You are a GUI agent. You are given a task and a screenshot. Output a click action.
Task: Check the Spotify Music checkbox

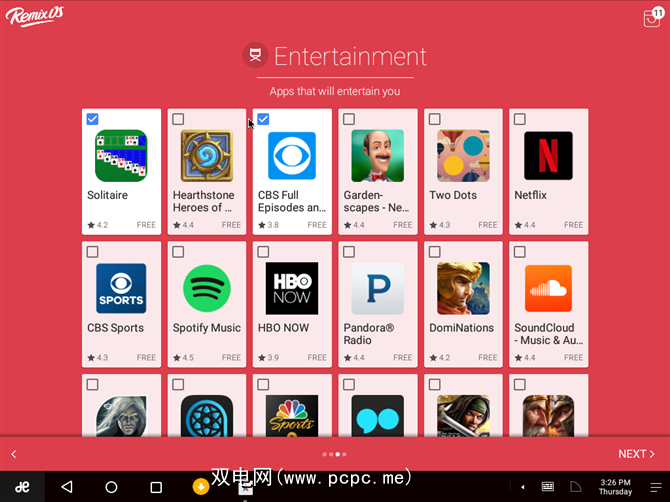[x=178, y=252]
